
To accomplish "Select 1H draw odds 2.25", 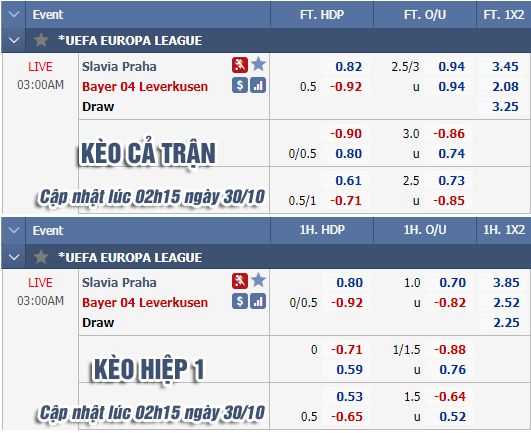I will (506, 322).
